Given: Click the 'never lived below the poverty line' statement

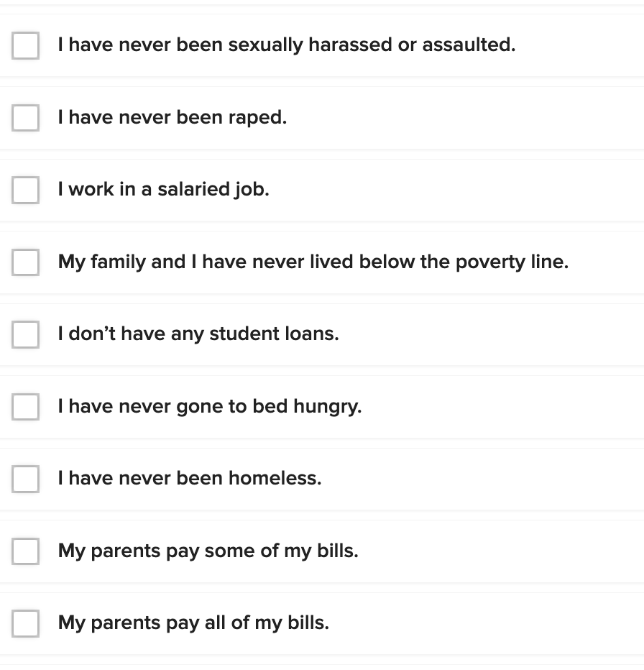Looking at the screenshot, I should click(313, 262).
